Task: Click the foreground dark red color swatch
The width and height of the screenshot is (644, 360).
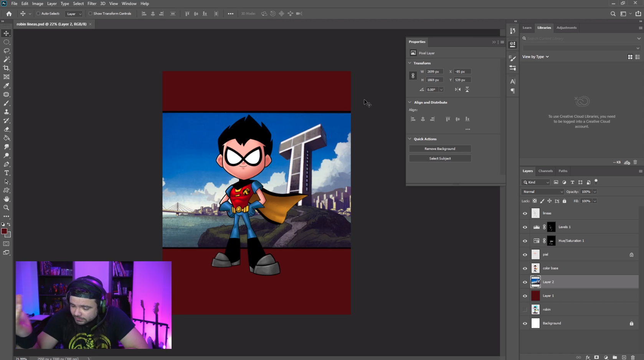Action: [x=4, y=231]
